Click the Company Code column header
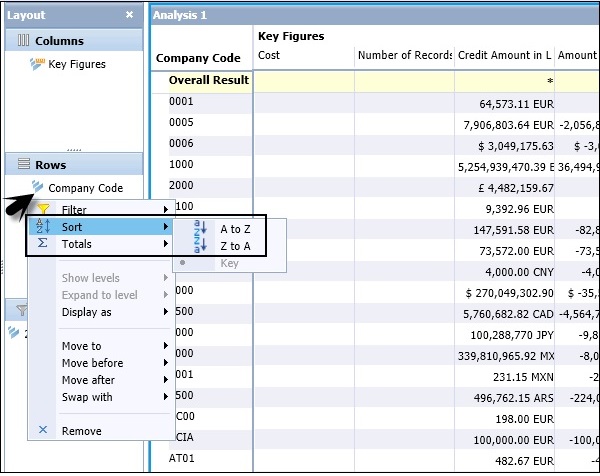Image resolution: width=600 pixels, height=476 pixels. coord(198,59)
